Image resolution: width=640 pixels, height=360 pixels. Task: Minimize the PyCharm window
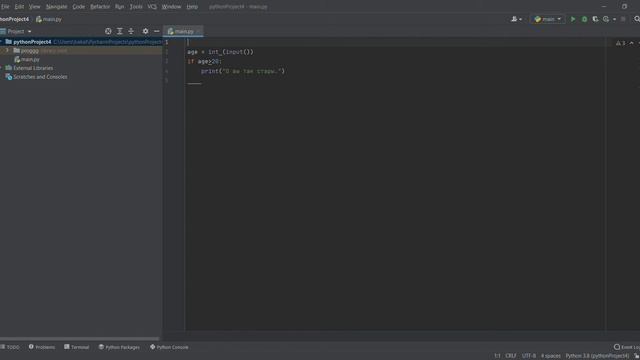coord(604,7)
